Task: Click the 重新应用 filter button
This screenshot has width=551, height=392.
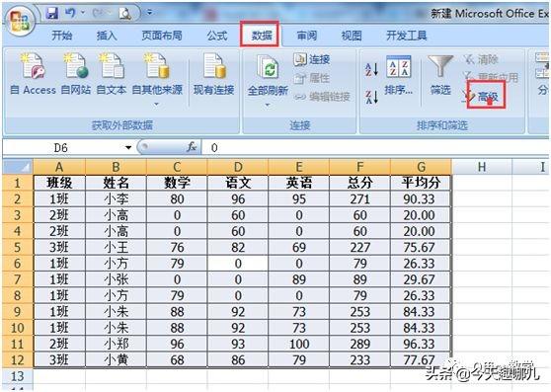Action: (491, 77)
